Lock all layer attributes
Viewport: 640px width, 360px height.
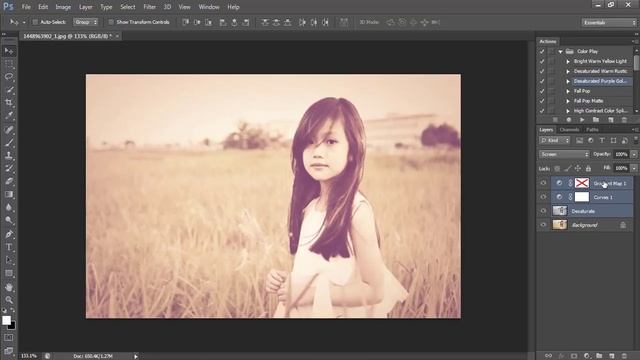click(x=588, y=168)
